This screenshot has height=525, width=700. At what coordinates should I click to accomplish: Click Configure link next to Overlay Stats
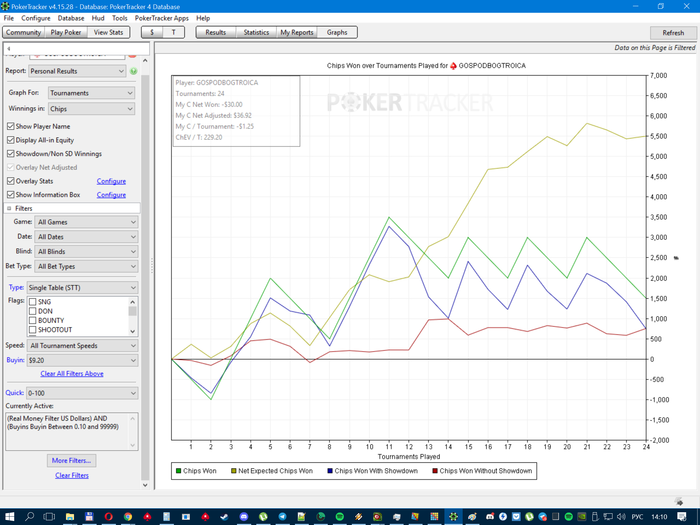tap(111, 181)
